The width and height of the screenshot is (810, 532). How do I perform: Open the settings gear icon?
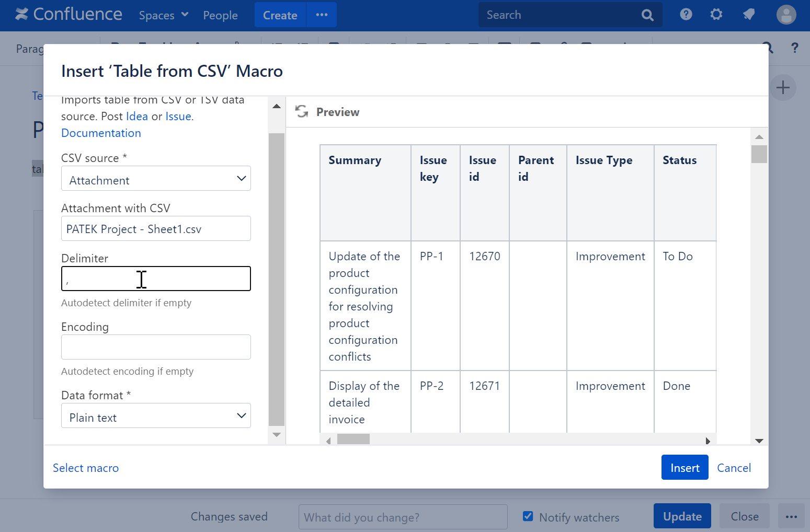point(716,15)
